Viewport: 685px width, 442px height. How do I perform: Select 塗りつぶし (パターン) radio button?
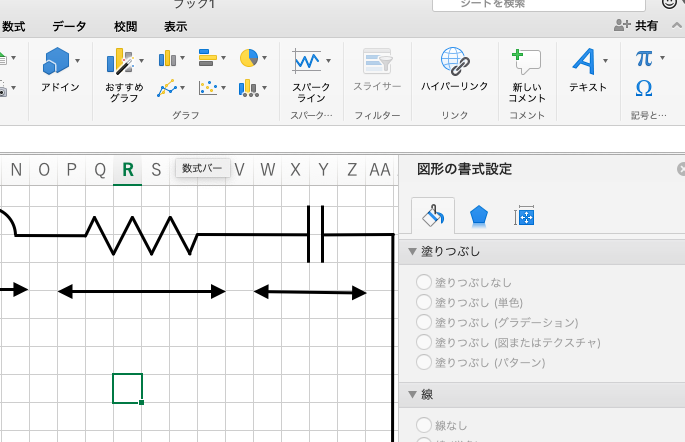[424, 362]
